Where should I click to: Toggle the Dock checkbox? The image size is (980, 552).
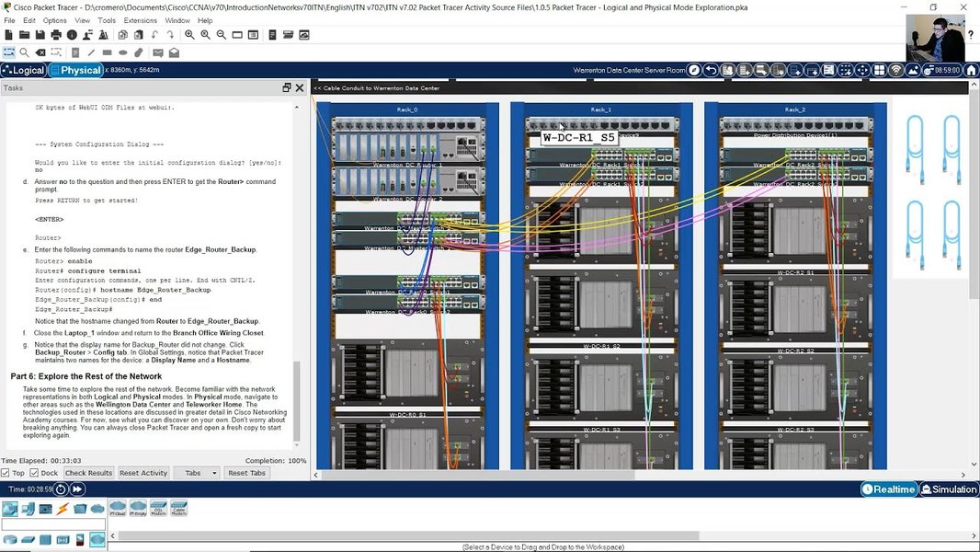[34, 473]
